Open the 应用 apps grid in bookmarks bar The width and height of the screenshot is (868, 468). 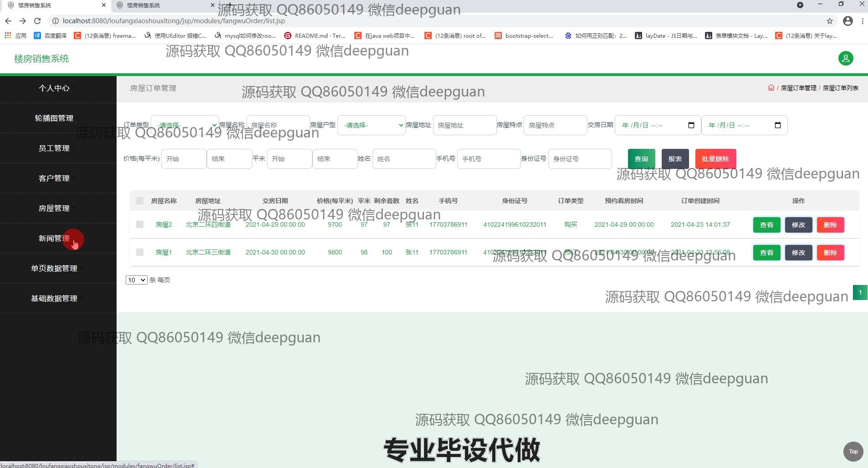[8, 36]
